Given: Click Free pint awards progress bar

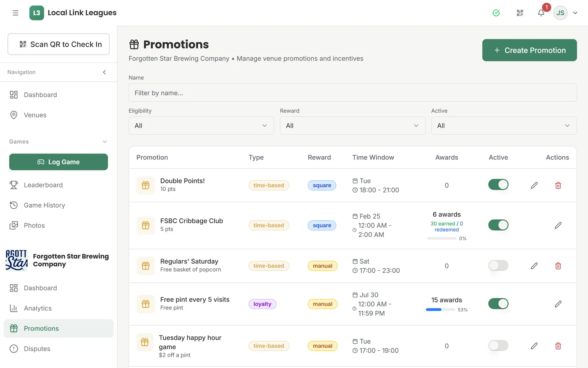Looking at the screenshot, I should pos(440,310).
